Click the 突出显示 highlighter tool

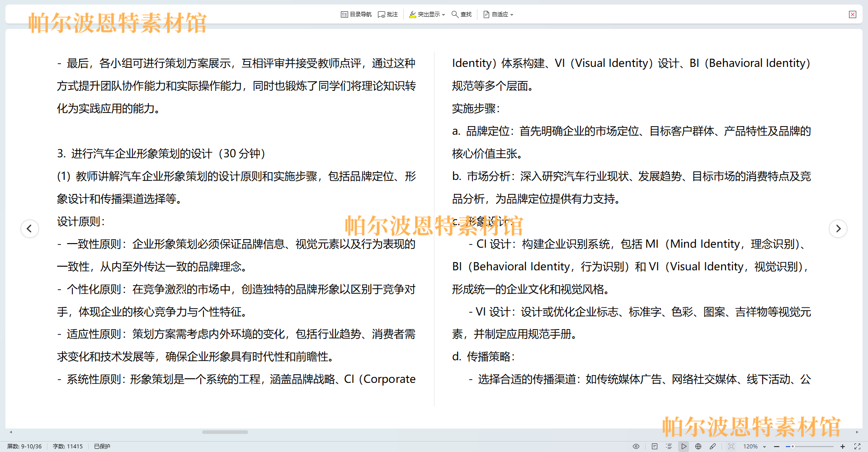(424, 14)
